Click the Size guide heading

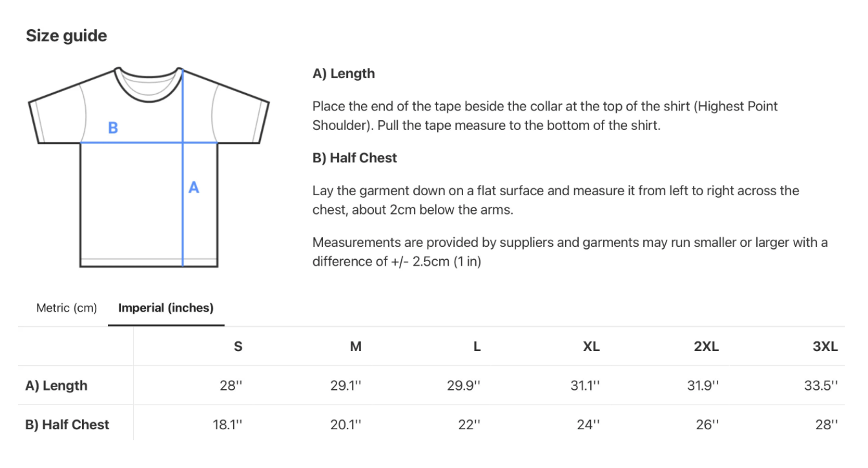(x=67, y=36)
